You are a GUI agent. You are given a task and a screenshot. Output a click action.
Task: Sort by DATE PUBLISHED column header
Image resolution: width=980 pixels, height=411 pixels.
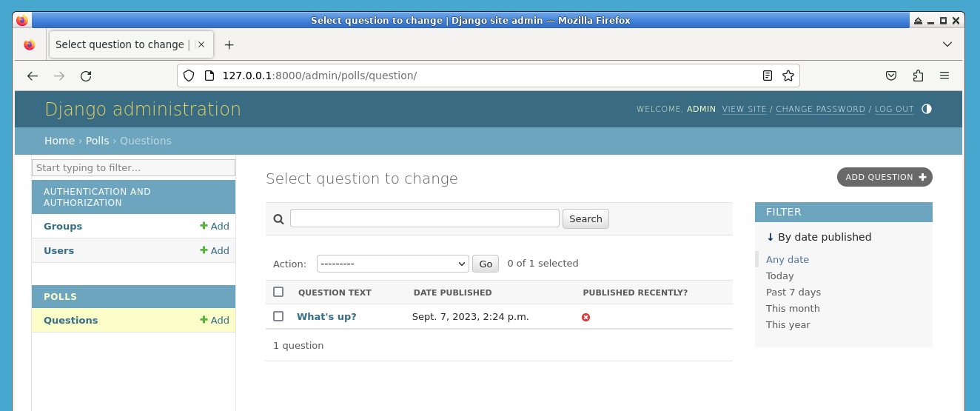pyautogui.click(x=452, y=293)
